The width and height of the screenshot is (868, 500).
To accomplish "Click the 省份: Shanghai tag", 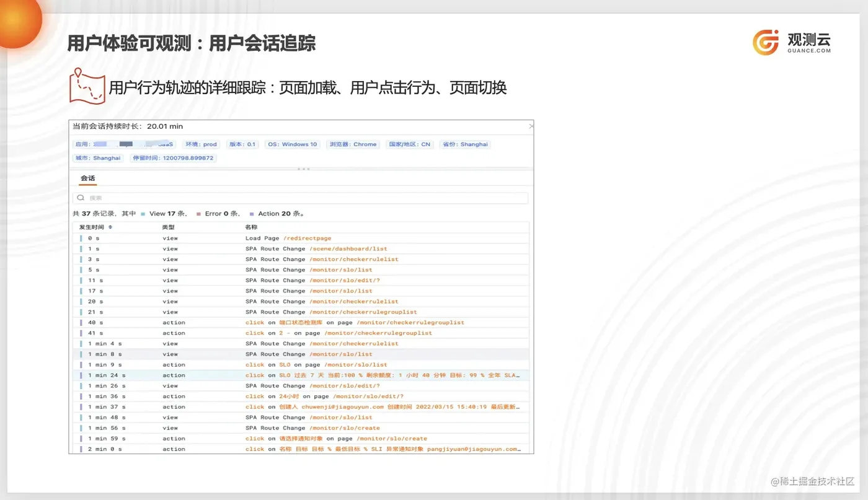I will [465, 144].
